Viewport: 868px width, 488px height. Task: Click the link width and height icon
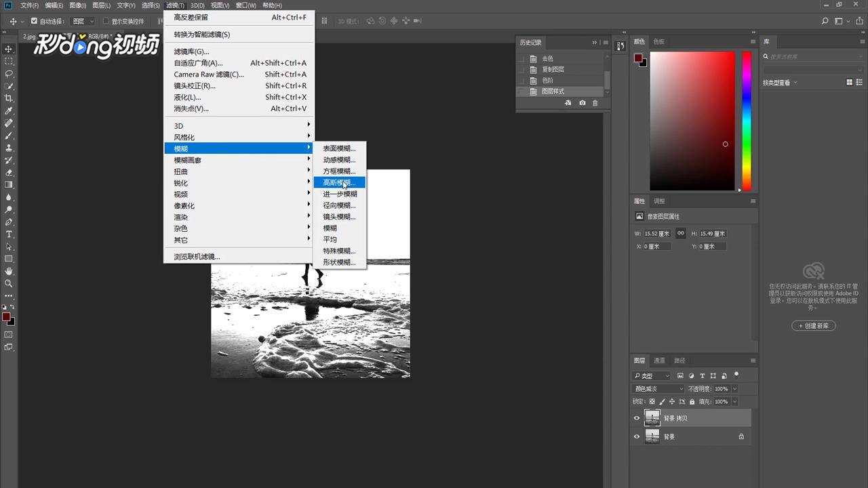pos(681,233)
